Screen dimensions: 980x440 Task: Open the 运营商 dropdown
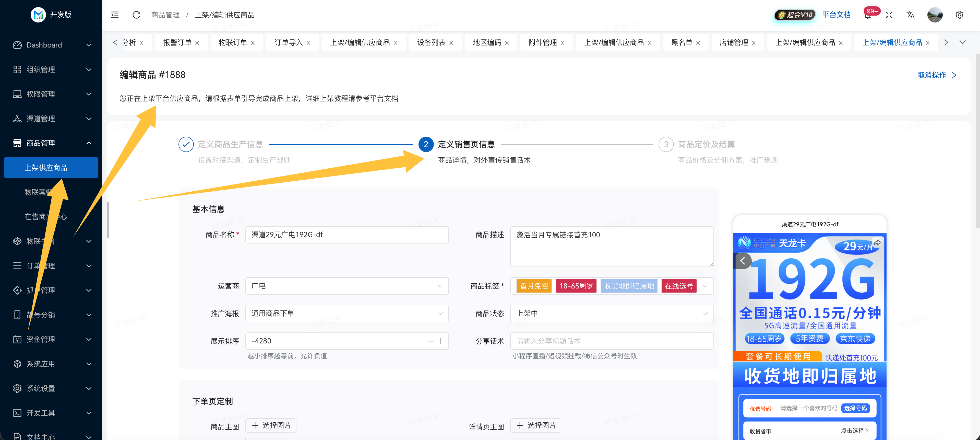[346, 286]
